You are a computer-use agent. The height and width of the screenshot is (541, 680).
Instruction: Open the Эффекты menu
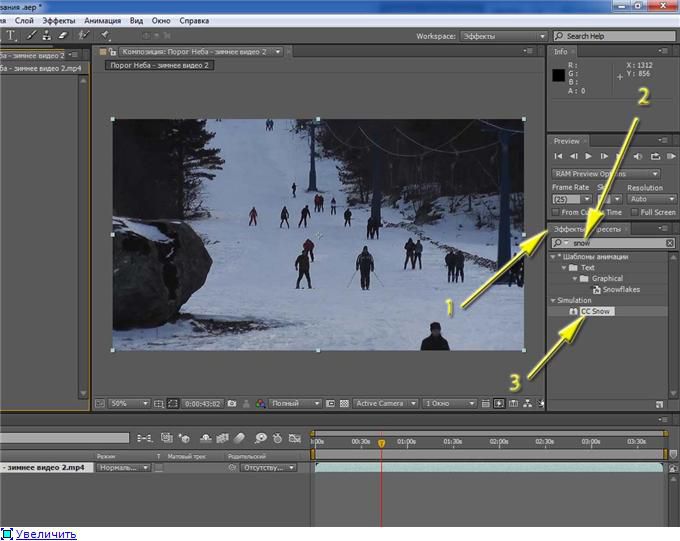(59, 20)
